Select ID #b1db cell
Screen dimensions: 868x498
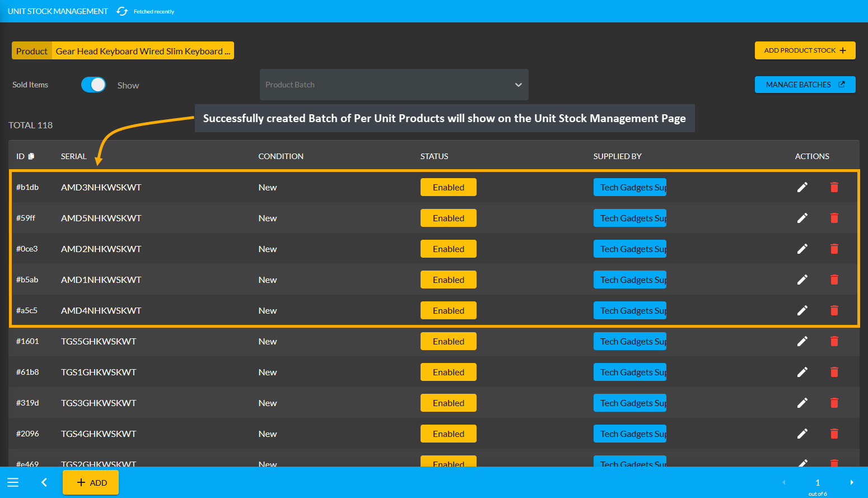point(27,187)
